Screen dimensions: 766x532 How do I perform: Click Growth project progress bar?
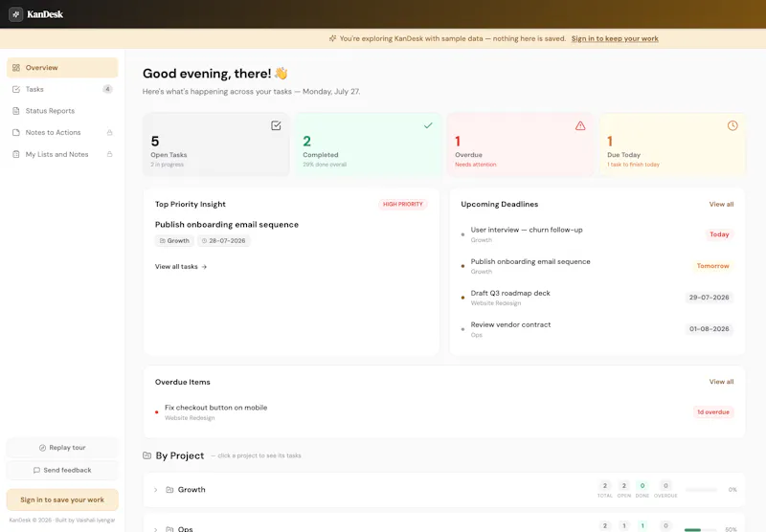click(x=701, y=490)
